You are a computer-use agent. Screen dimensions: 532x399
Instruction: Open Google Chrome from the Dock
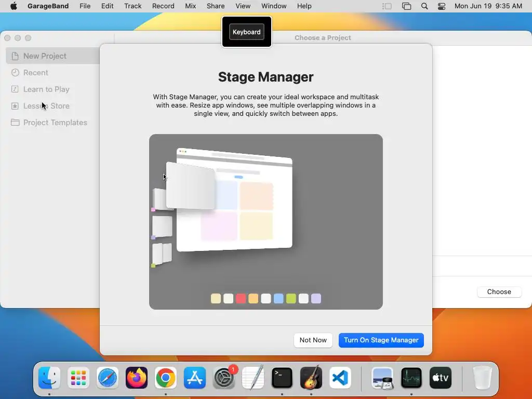pyautogui.click(x=166, y=378)
